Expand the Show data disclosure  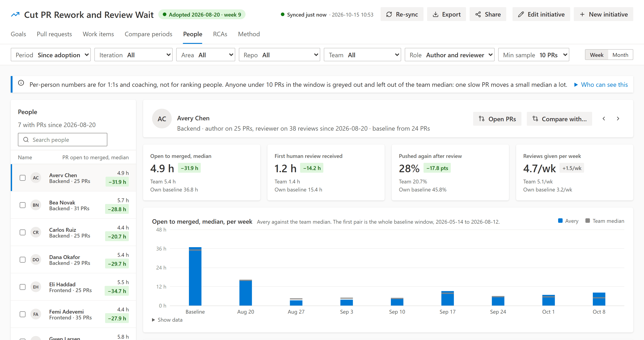[x=167, y=320]
